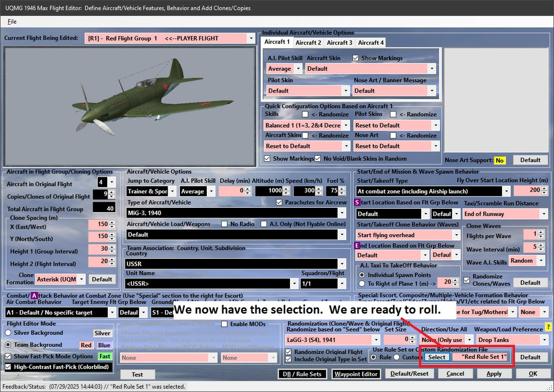Switch to the Aircraft 3 tab
The width and height of the screenshot is (554, 392).
[x=339, y=43]
